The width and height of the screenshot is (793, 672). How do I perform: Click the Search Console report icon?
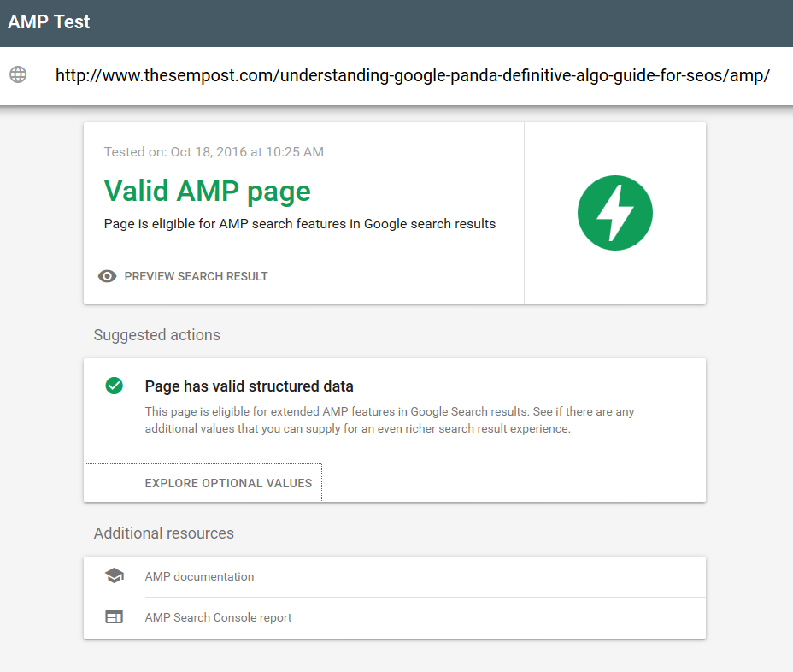click(x=114, y=617)
